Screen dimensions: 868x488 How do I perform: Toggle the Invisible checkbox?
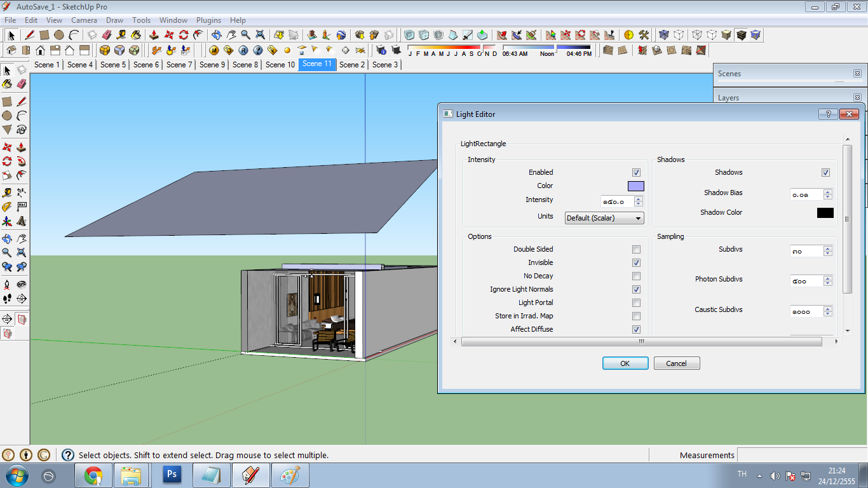point(636,263)
